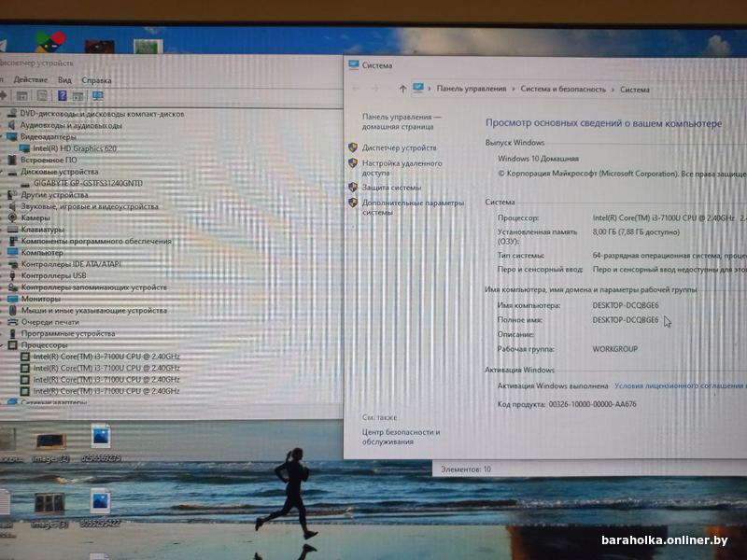Click the Очереди печати printer icon
Screen dimensions: 747x560
click(13, 322)
